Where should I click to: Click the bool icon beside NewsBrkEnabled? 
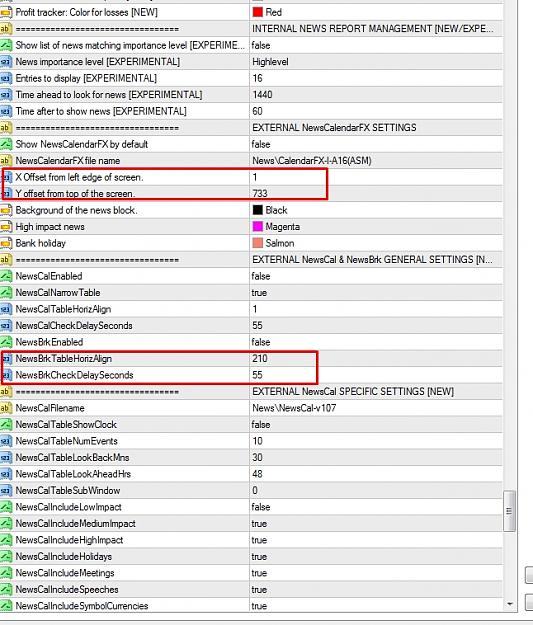6,342
